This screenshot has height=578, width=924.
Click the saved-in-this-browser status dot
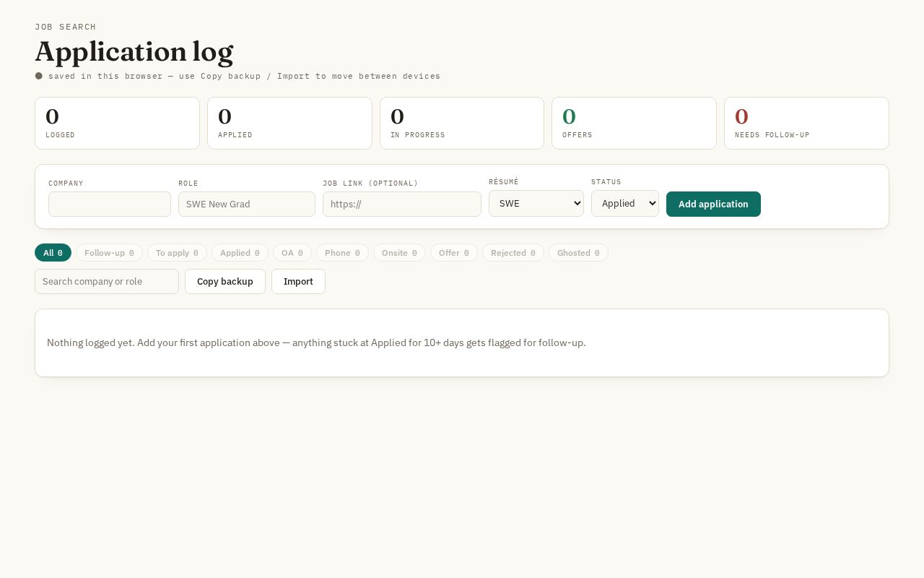[39, 76]
